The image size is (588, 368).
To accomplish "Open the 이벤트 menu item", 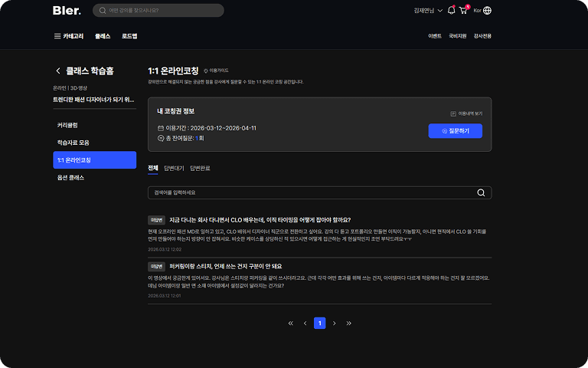I will point(435,36).
